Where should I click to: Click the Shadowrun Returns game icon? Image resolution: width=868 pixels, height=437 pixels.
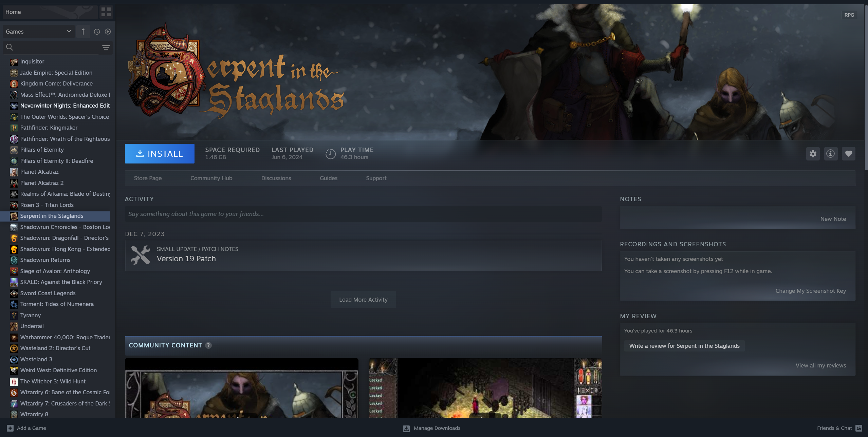pyautogui.click(x=14, y=260)
